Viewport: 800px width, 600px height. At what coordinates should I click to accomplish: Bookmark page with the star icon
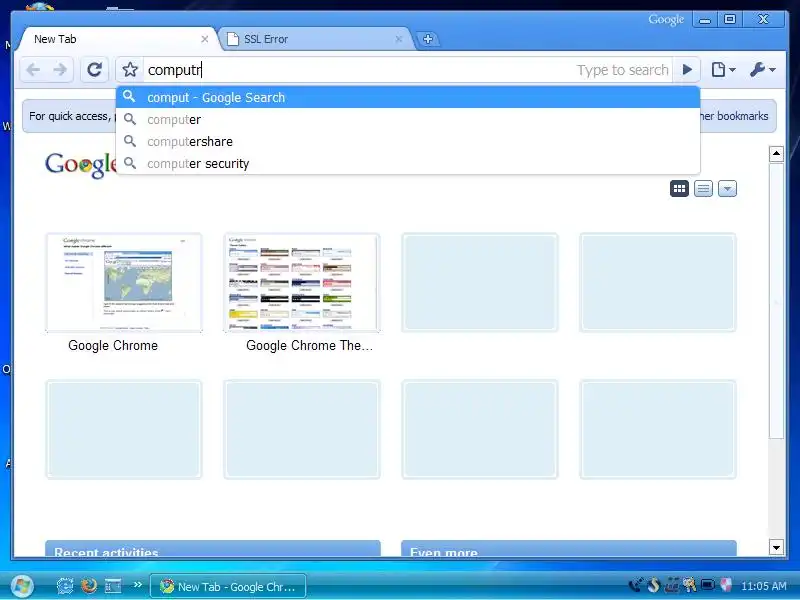coord(130,69)
